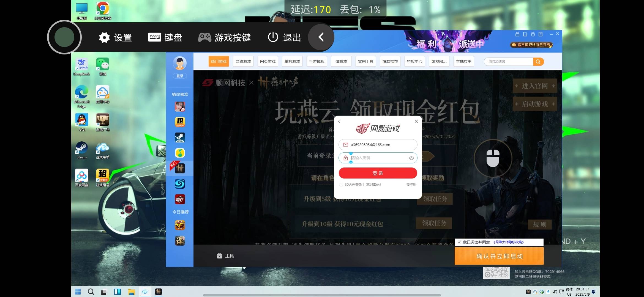Close the 网易游戏 login dialog
644x297 pixels.
[x=416, y=121]
